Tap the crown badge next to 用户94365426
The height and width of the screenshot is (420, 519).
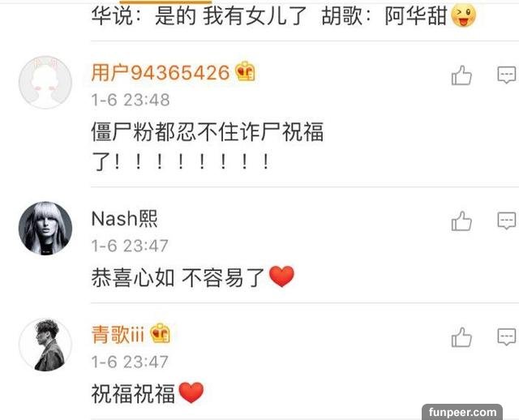(245, 71)
